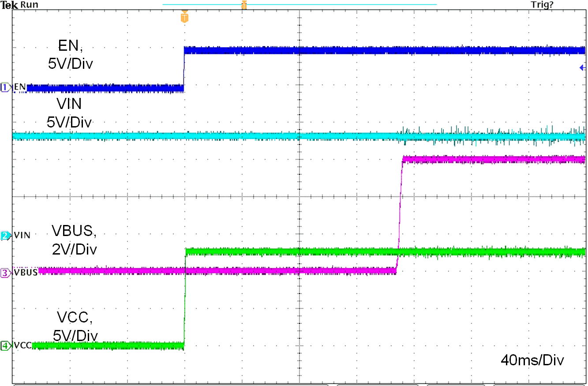Click the blue trigger level arrow
This screenshot has width=588, height=386.
(583, 67)
